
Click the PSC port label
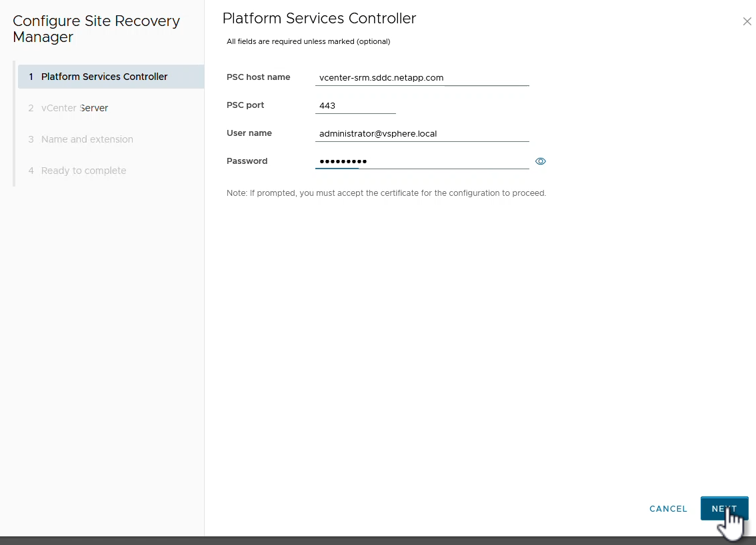245,105
